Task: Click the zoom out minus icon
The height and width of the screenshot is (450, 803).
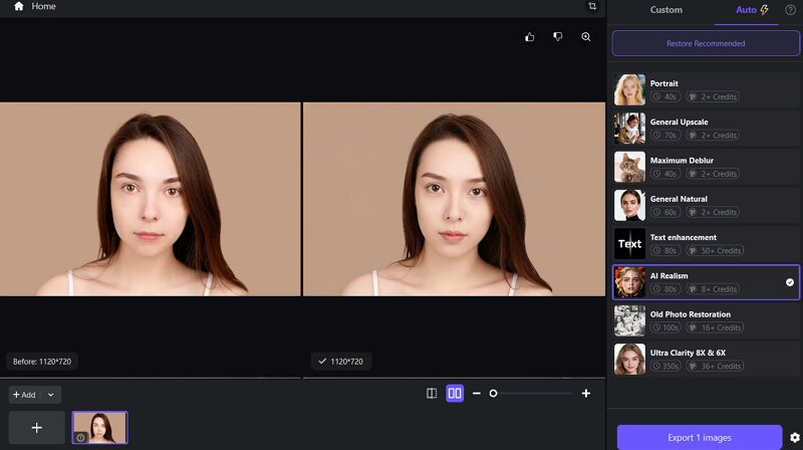Action: [477, 393]
